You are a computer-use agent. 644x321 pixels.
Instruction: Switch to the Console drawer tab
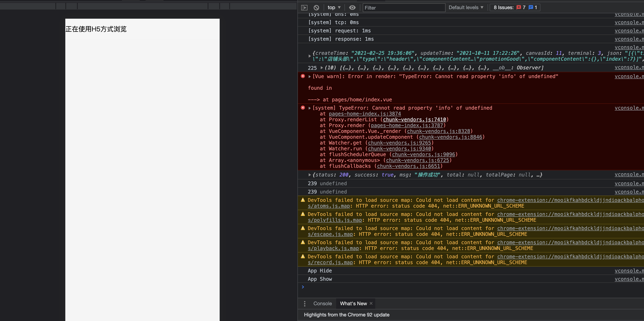click(x=322, y=304)
